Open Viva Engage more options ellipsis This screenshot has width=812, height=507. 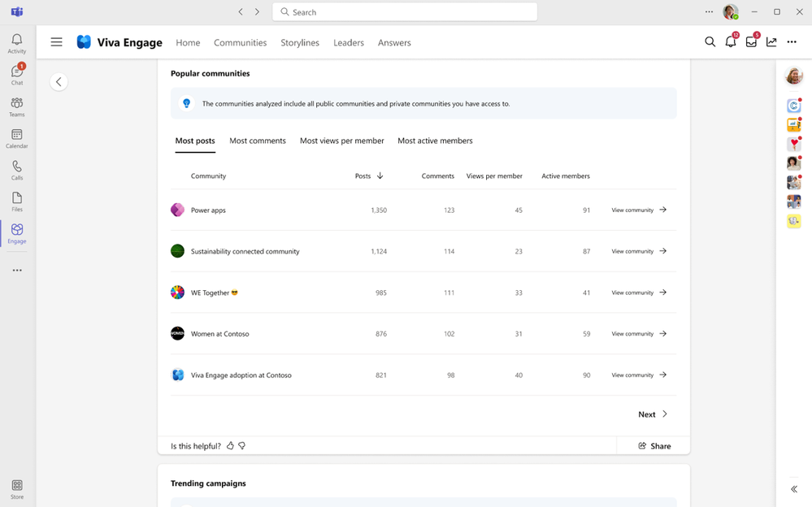(792, 42)
